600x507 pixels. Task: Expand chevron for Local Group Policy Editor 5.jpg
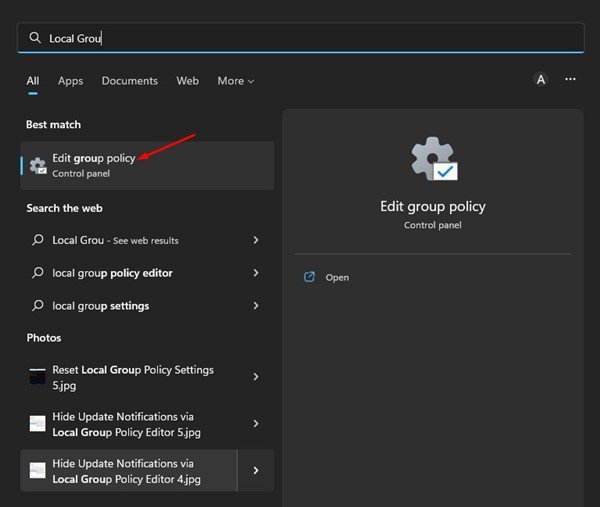click(x=256, y=424)
